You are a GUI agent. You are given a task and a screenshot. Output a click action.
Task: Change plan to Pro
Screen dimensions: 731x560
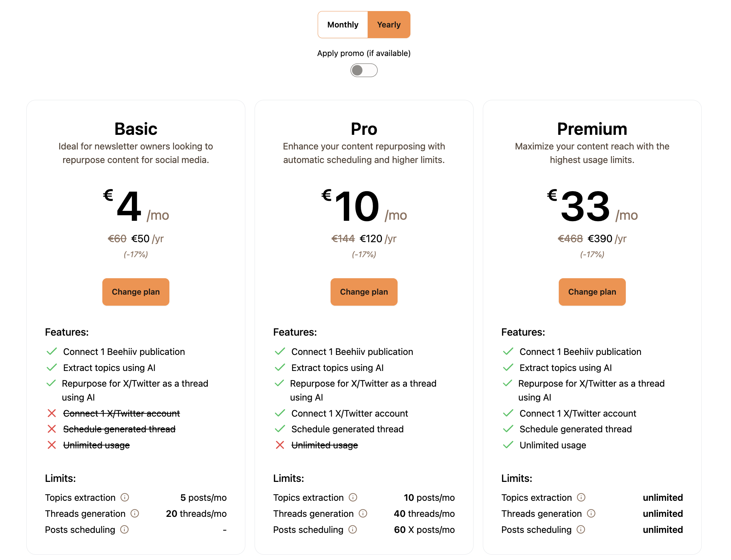point(364,292)
